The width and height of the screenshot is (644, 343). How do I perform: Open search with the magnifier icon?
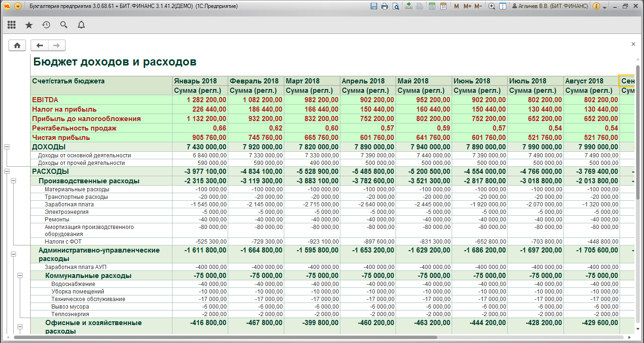point(64,25)
